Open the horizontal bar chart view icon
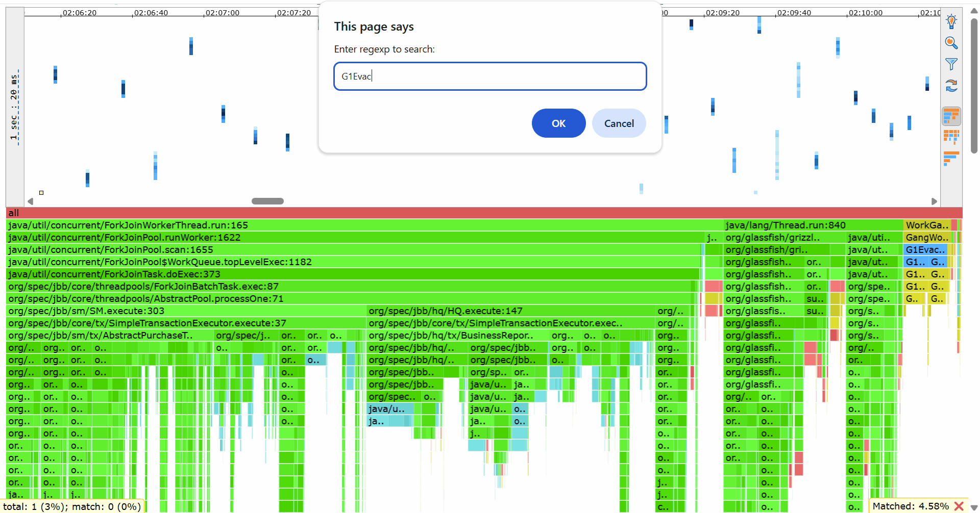 click(x=951, y=158)
